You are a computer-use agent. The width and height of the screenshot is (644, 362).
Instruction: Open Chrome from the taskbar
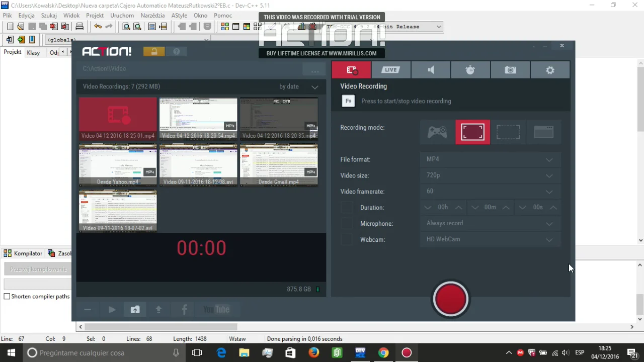[383, 353]
